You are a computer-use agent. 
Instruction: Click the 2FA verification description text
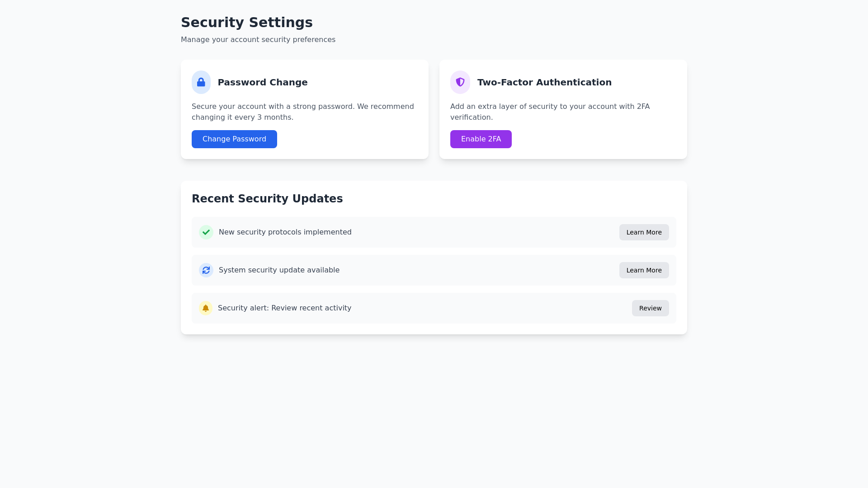click(x=549, y=112)
